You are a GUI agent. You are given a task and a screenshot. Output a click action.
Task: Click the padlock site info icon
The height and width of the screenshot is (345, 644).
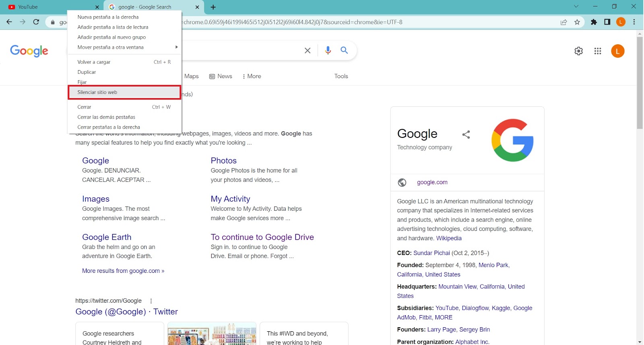pos(53,22)
